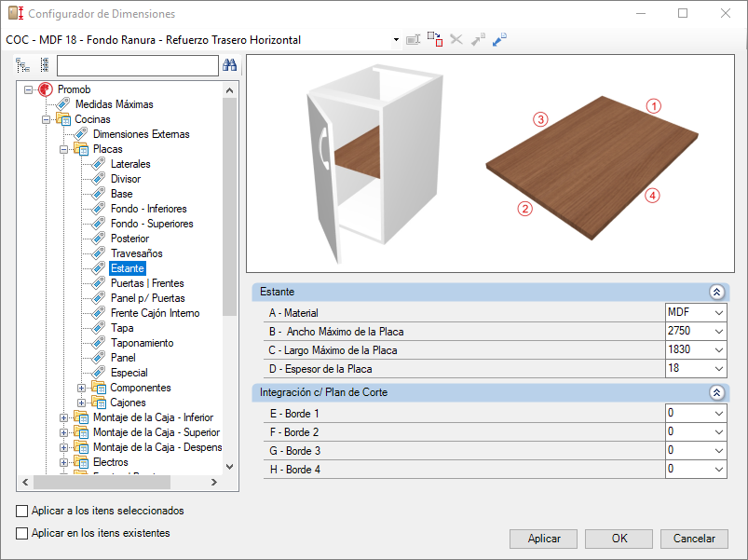Collapse the Estante section with chevron button
This screenshot has width=748, height=560.
tap(716, 292)
